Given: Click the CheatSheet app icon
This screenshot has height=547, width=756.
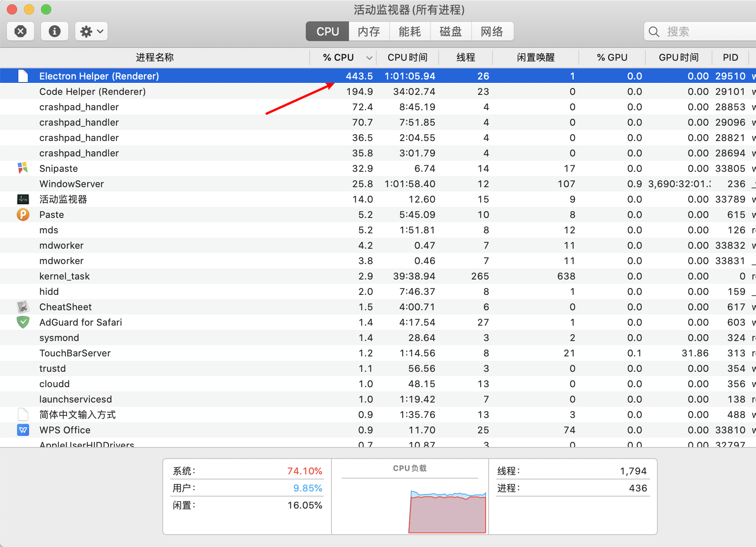Looking at the screenshot, I should pyautogui.click(x=23, y=306).
